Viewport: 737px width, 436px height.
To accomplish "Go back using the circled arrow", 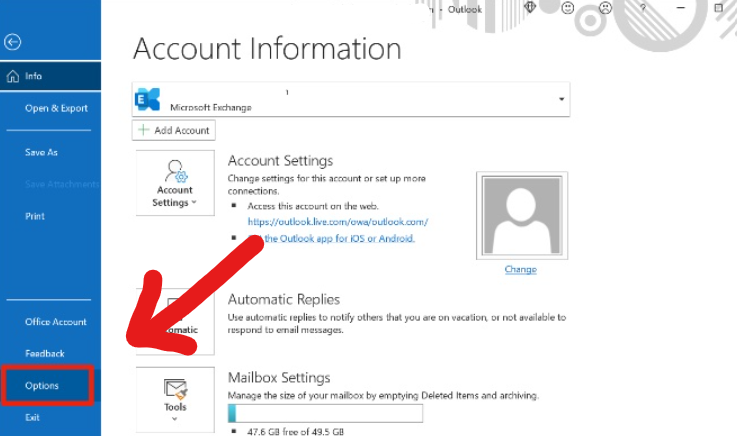I will click(x=13, y=42).
